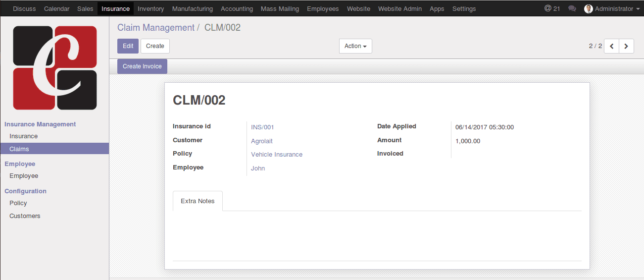Click the Invoiced field label
Screen dimensions: 644x280
coord(390,154)
